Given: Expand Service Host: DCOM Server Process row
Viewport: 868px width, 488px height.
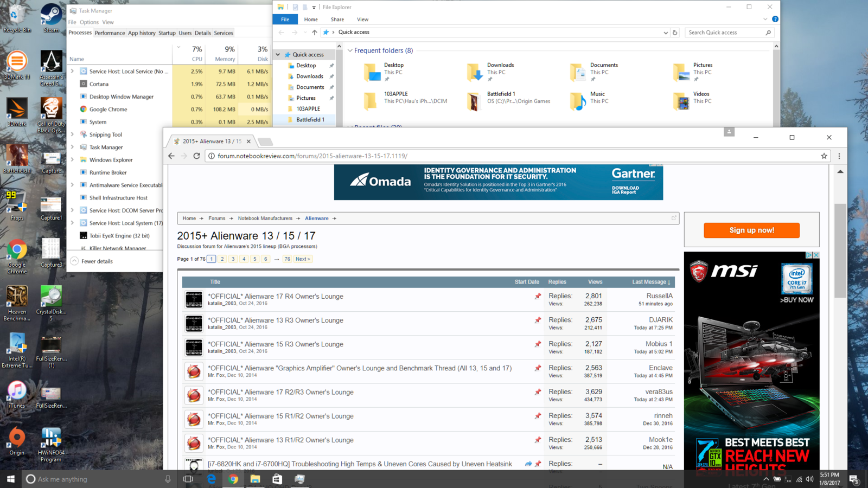Looking at the screenshot, I should 72,210.
